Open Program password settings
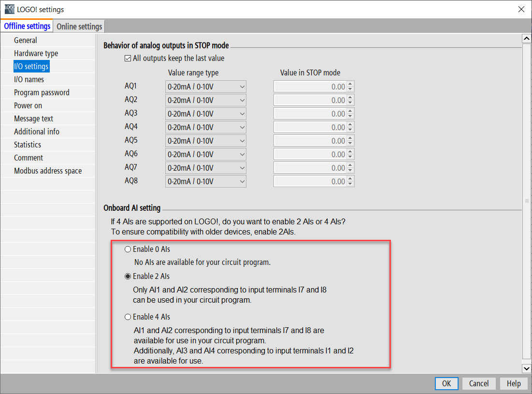The image size is (532, 394). pos(42,92)
